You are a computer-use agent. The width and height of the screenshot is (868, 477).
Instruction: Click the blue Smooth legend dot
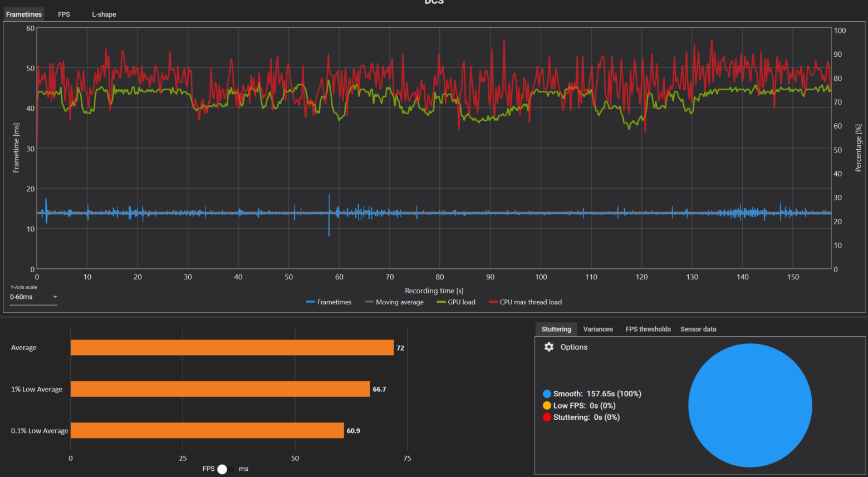pyautogui.click(x=547, y=394)
